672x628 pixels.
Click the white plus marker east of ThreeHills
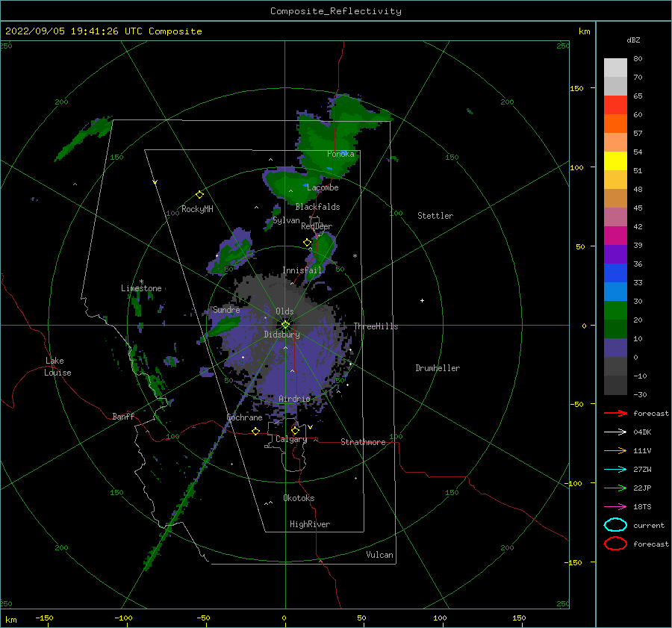pos(422,300)
